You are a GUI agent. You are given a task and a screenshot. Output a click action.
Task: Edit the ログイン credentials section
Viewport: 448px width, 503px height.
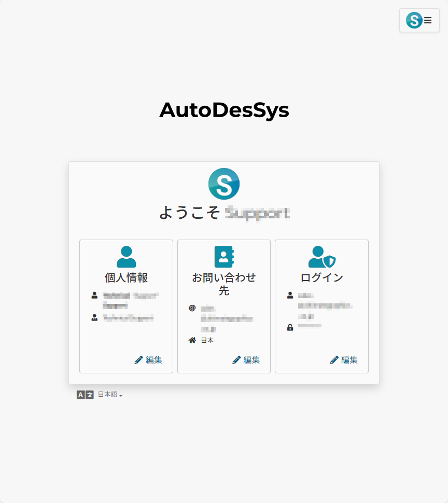pyautogui.click(x=344, y=360)
